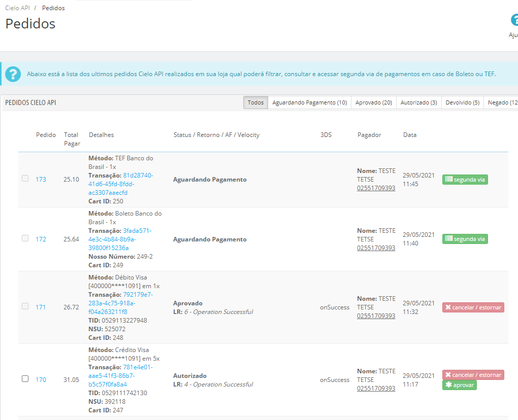The image size is (518, 420).
Task: Click Aguardando Pagamento status of order 172
Action: [x=210, y=239]
